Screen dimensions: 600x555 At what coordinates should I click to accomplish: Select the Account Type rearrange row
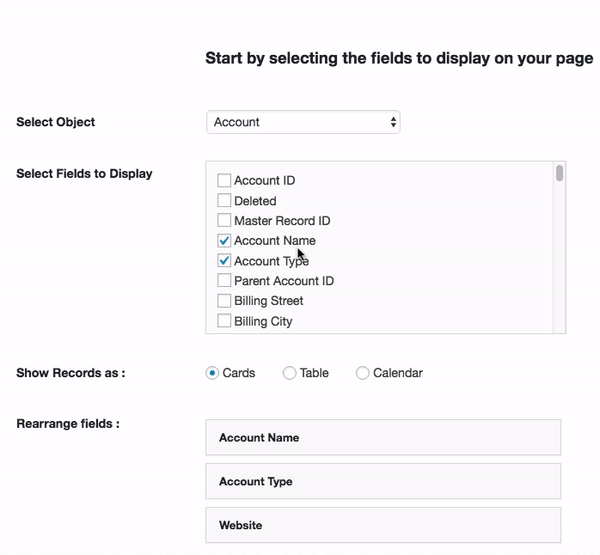383,481
